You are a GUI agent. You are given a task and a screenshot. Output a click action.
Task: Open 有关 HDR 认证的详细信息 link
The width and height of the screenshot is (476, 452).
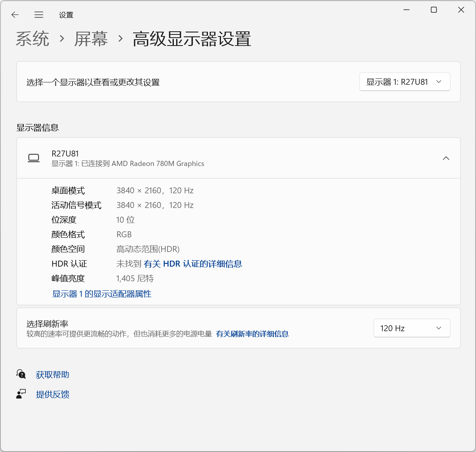coord(193,264)
